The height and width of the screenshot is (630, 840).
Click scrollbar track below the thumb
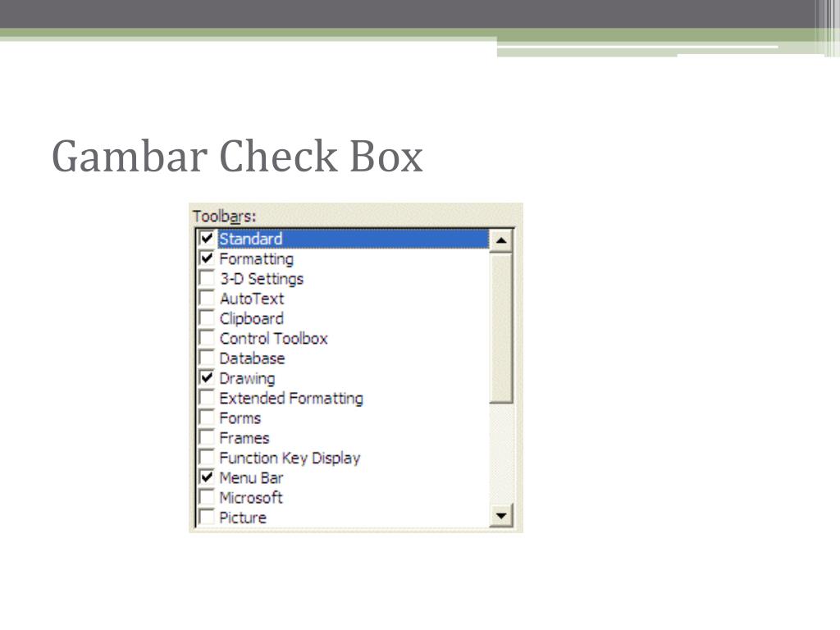501,453
